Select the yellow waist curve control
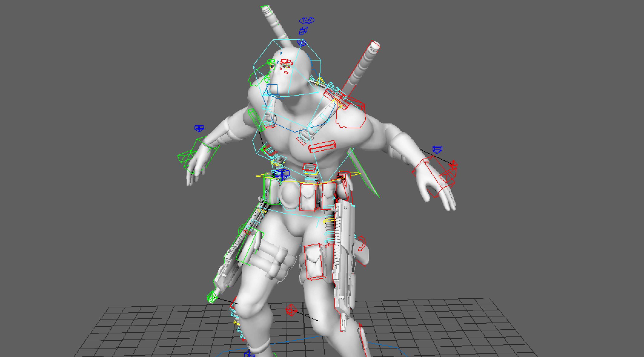Image resolution: width=644 pixels, height=357 pixels. [x=308, y=178]
